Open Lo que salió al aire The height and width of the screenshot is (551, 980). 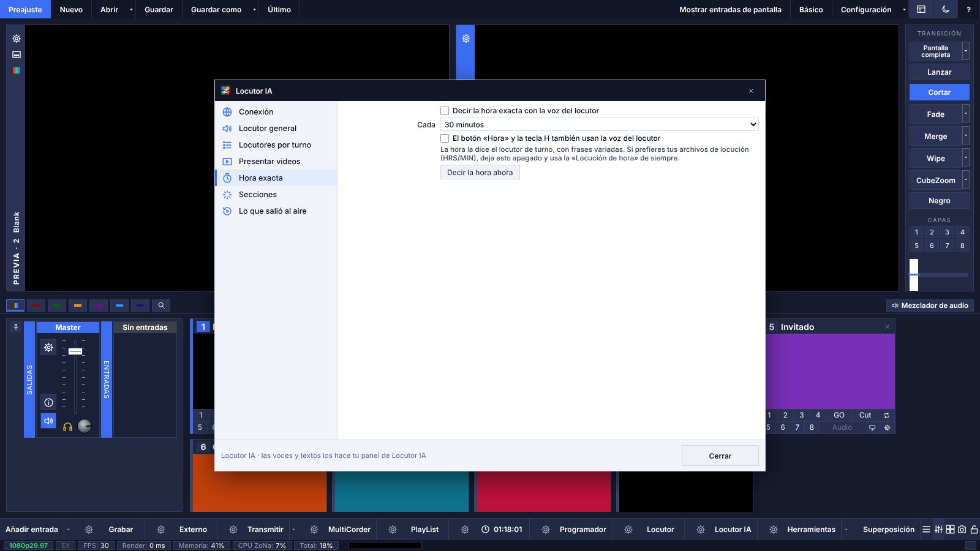276,211
